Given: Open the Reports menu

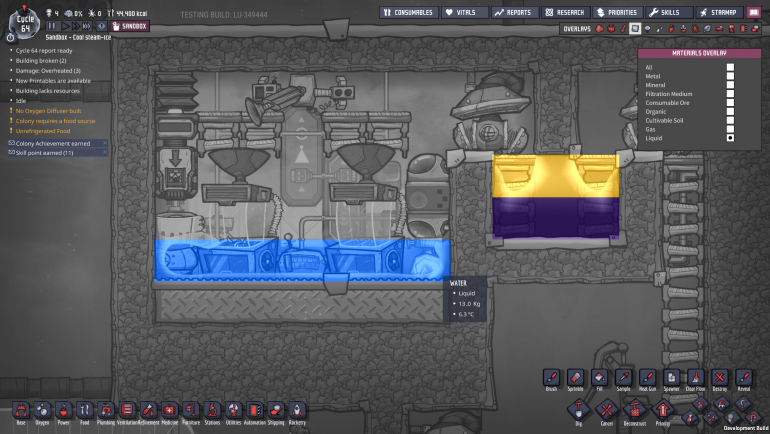Looking at the screenshot, I should (x=515, y=12).
